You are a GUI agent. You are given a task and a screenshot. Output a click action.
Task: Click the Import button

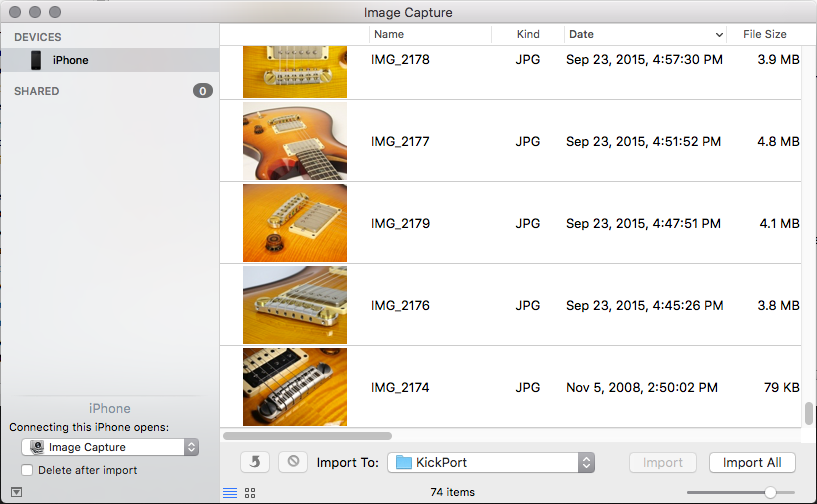(x=662, y=462)
